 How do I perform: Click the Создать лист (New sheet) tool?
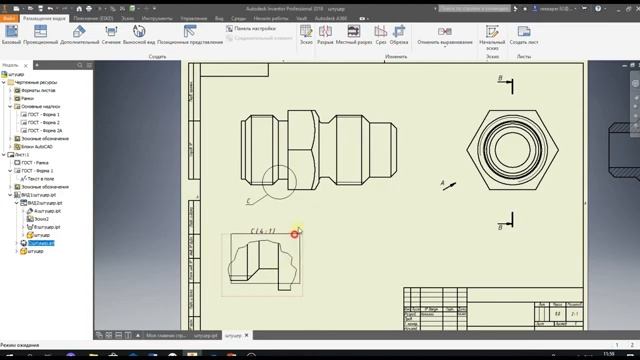pos(524,34)
